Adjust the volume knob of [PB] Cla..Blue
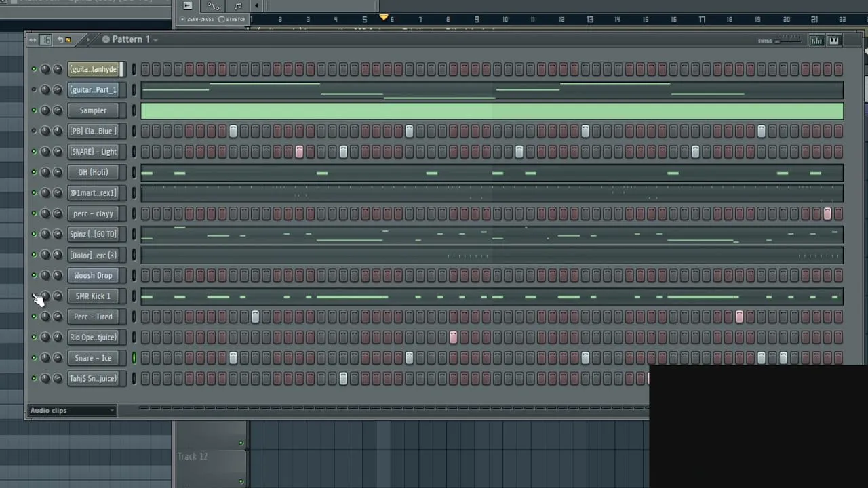The image size is (868, 488). 58,131
